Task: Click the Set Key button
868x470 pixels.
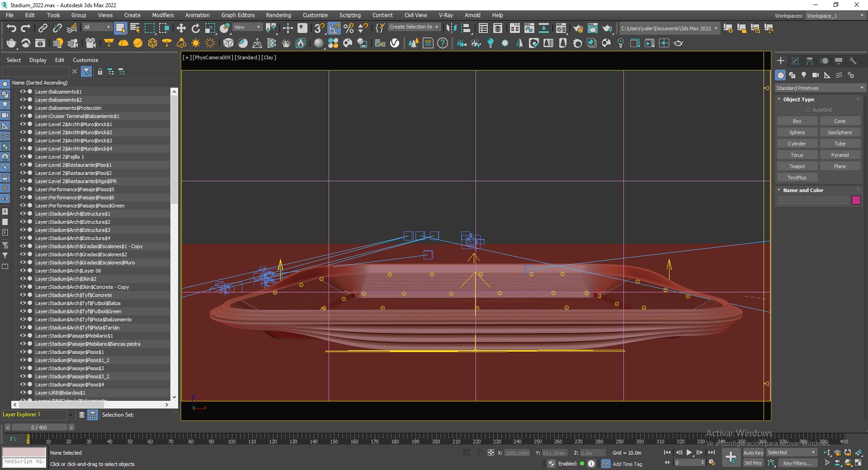Action: pyautogui.click(x=753, y=463)
